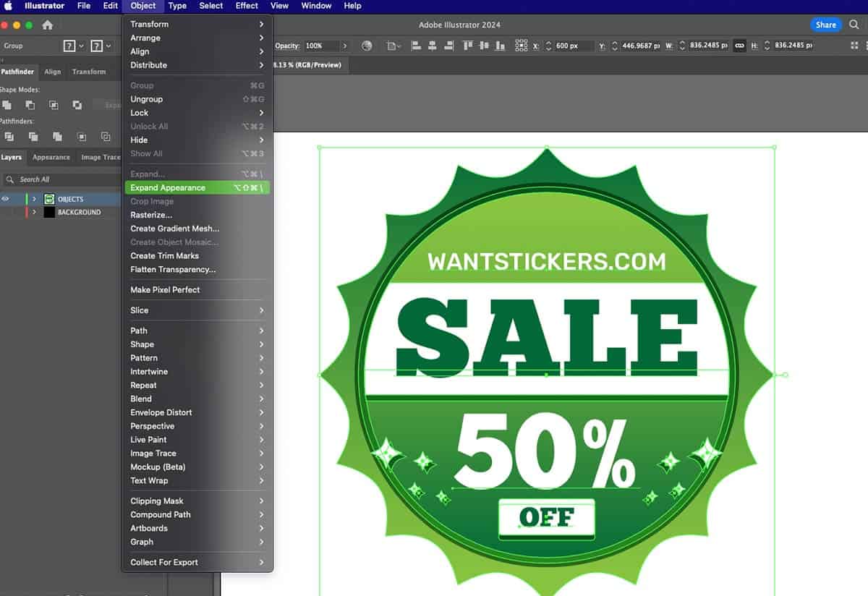Click the Apple menu logo
The height and width of the screenshot is (596, 868).
point(9,6)
